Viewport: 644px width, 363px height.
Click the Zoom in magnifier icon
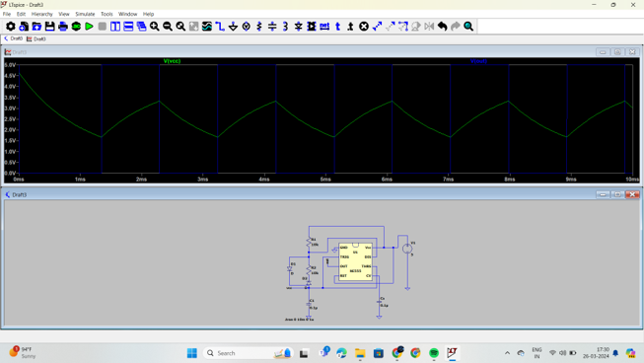pyautogui.click(x=155, y=27)
